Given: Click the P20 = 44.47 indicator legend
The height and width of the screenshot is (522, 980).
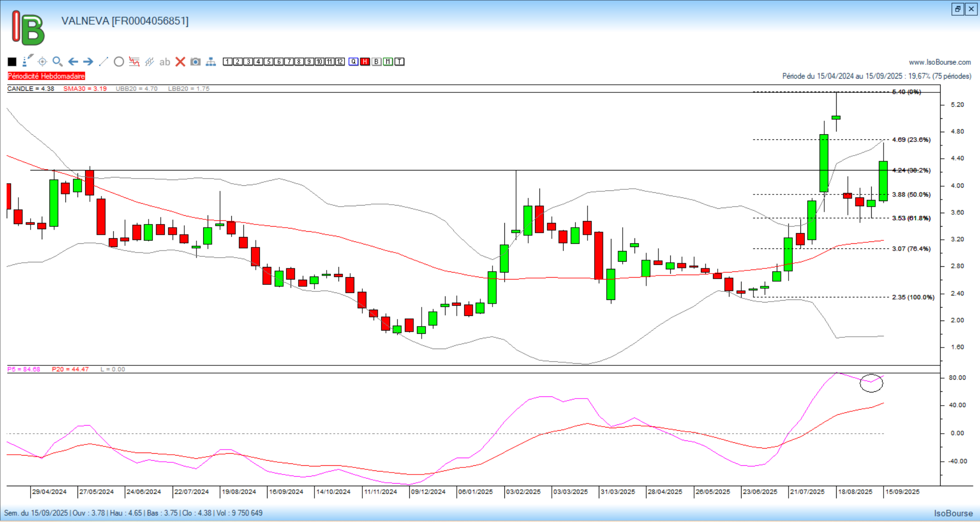Looking at the screenshot, I should click(x=70, y=369).
